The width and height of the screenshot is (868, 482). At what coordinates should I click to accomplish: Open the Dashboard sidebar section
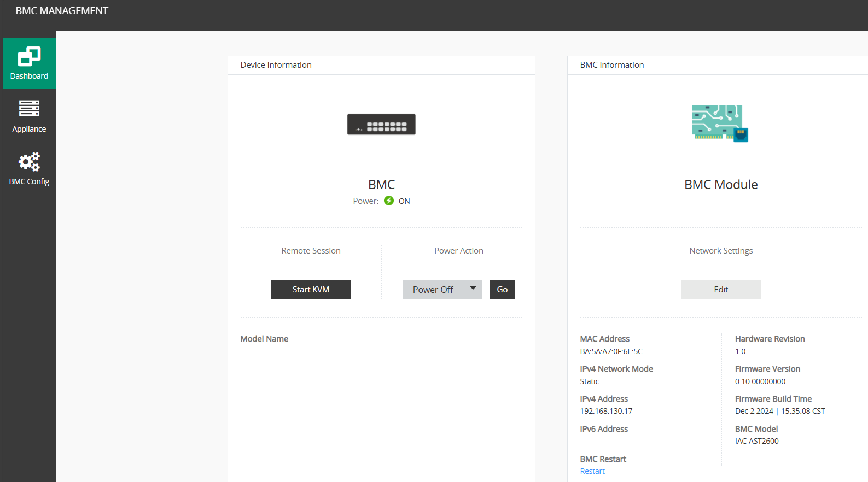pyautogui.click(x=29, y=63)
